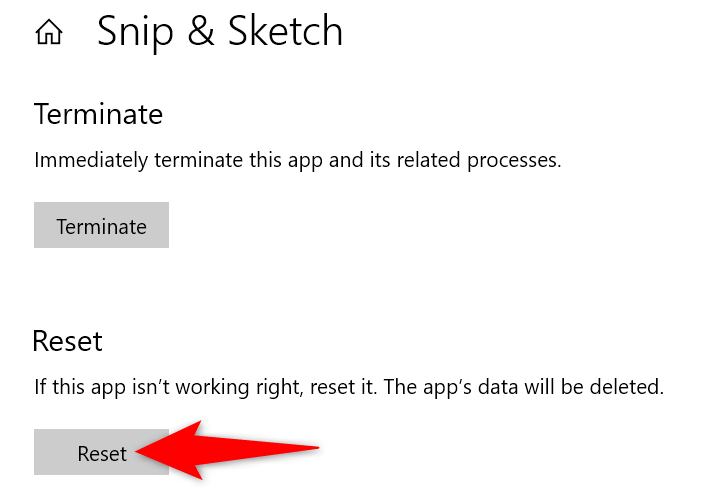The width and height of the screenshot is (722, 503).
Task: Select the "Snip & Sketch" page title
Action: tap(220, 32)
